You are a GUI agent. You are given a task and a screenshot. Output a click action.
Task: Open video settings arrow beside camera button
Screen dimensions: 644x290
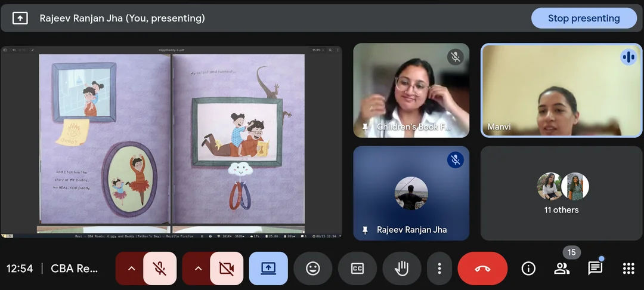click(x=198, y=269)
